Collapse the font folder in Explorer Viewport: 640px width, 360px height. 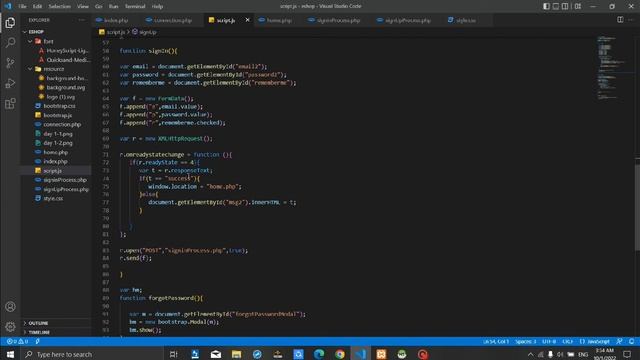[x=56, y=41]
